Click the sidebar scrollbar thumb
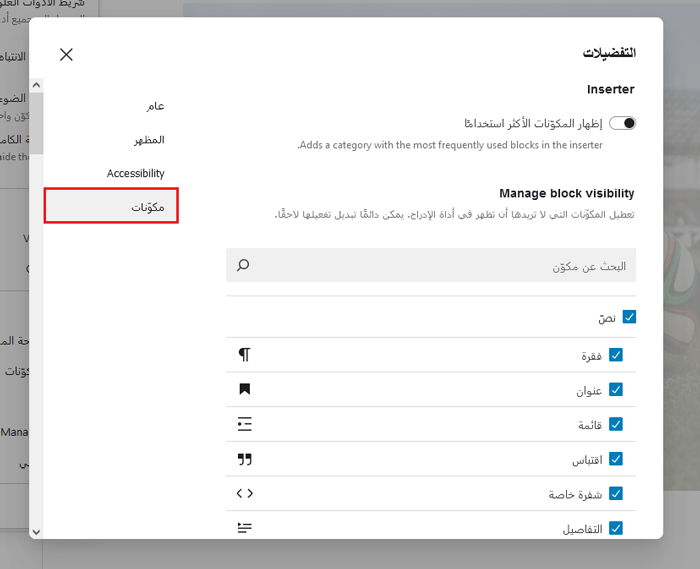Viewport: 700px width, 569px height. pyautogui.click(x=37, y=123)
